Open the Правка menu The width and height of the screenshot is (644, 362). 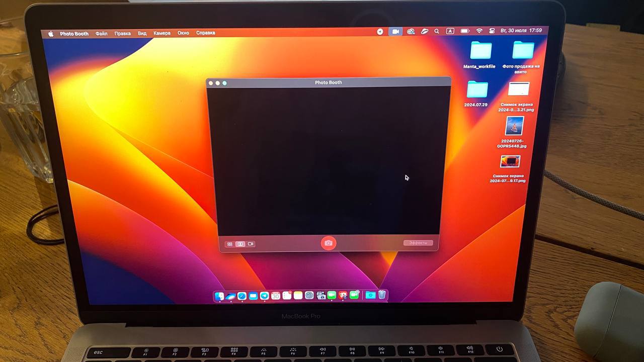[x=122, y=33]
